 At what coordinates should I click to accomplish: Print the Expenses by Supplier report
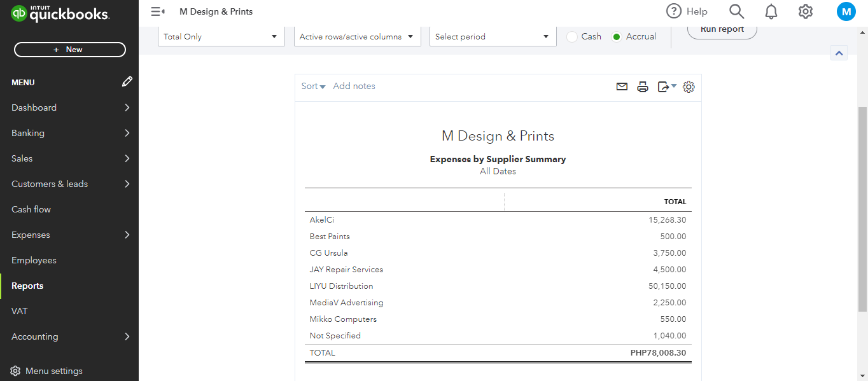tap(643, 87)
